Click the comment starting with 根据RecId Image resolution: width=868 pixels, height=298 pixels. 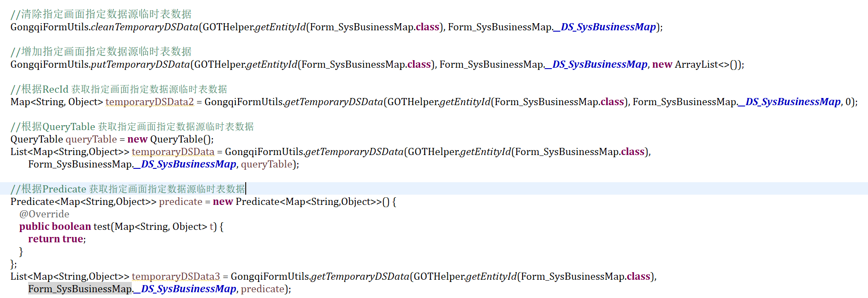click(x=119, y=90)
